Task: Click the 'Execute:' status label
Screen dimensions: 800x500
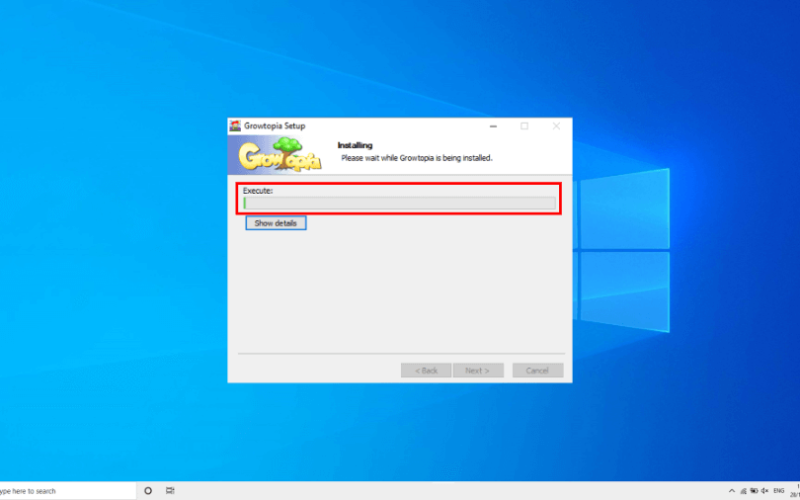Action: click(x=258, y=191)
